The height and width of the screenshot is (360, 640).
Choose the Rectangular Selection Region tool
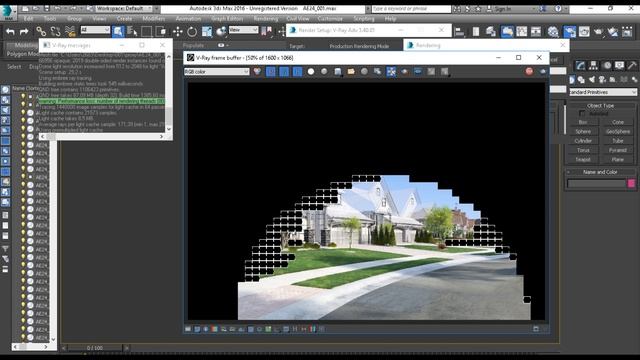tap(147, 31)
